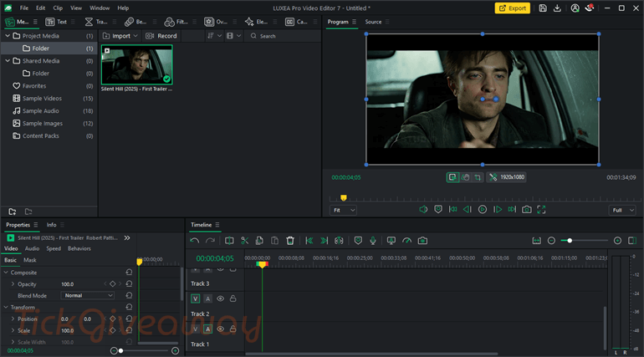Image resolution: width=644 pixels, height=357 pixels.
Task: Open the user account icon
Action: click(575, 8)
